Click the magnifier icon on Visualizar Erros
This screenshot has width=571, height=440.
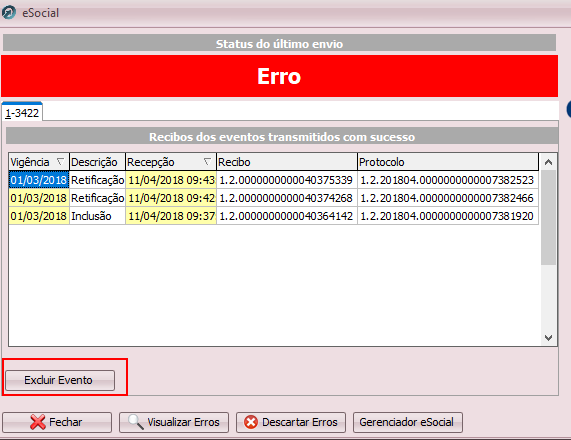pyautogui.click(x=136, y=422)
